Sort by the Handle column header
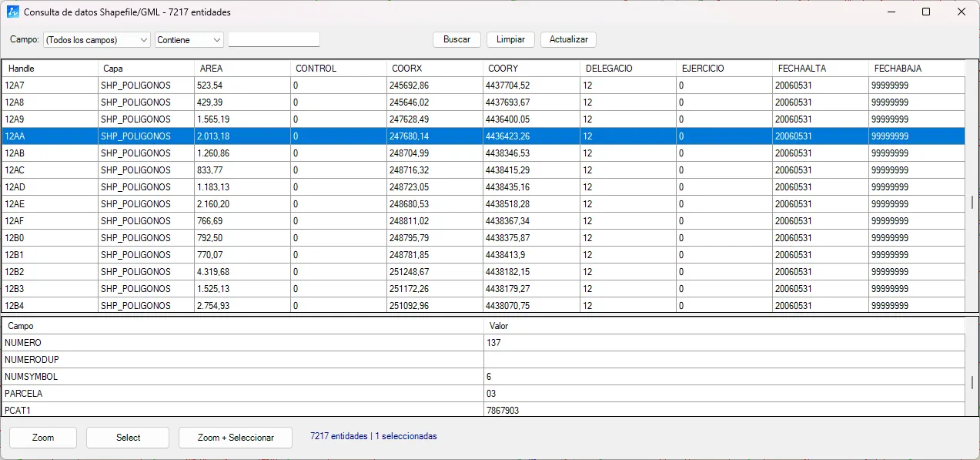 [x=50, y=69]
